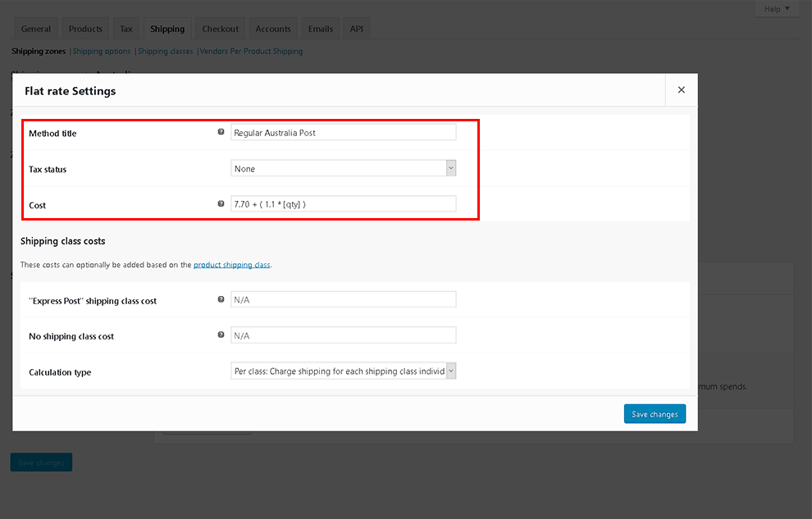Screen dimensions: 812x519
Task: Open the Shipping zones section link
Action: pyautogui.click(x=39, y=51)
